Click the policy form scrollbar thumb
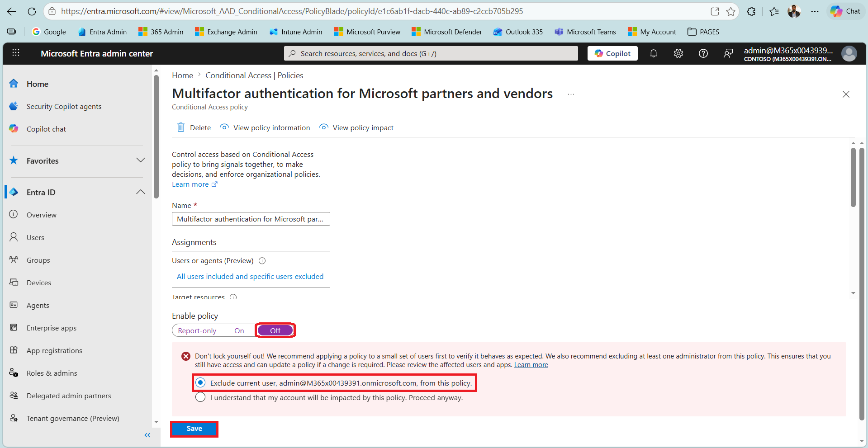868x448 pixels. point(853,177)
